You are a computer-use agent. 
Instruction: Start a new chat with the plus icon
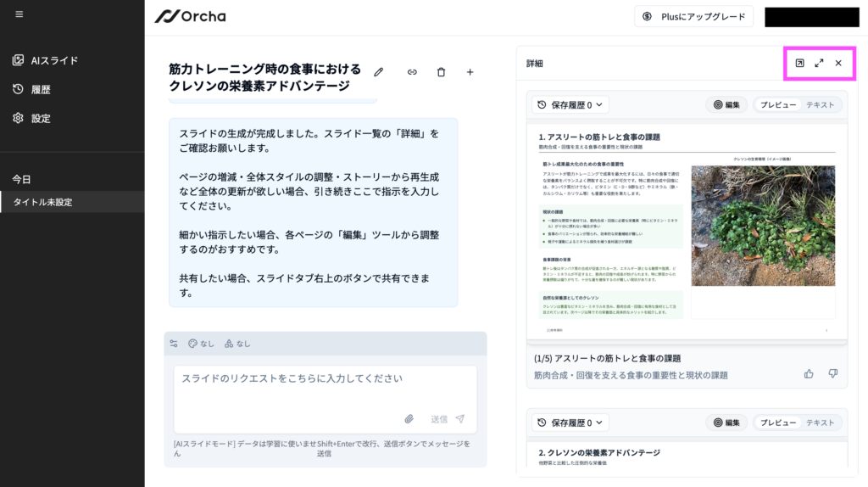(470, 72)
